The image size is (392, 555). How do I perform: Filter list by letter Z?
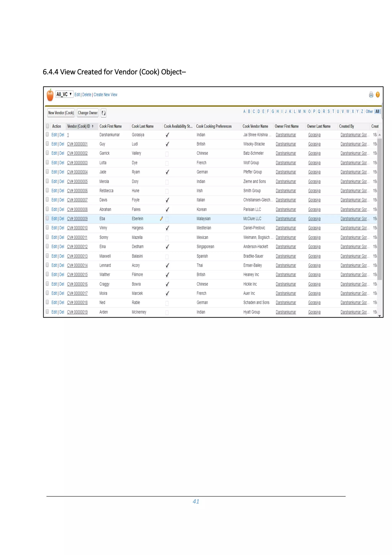click(x=362, y=111)
